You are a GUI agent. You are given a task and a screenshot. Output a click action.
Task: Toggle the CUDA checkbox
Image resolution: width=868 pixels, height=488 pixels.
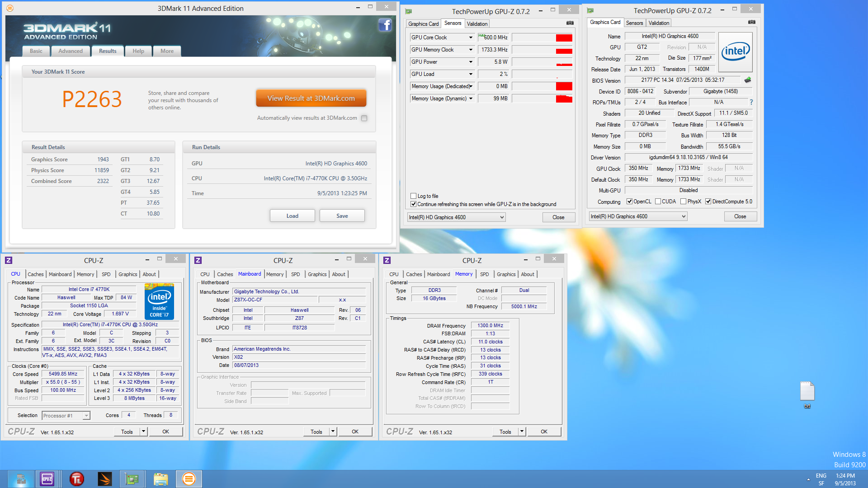tap(658, 202)
